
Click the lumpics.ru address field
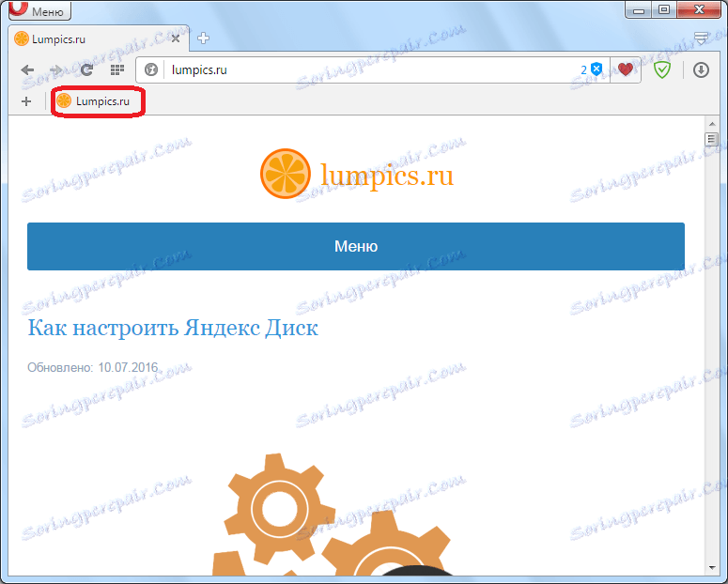coord(371,70)
